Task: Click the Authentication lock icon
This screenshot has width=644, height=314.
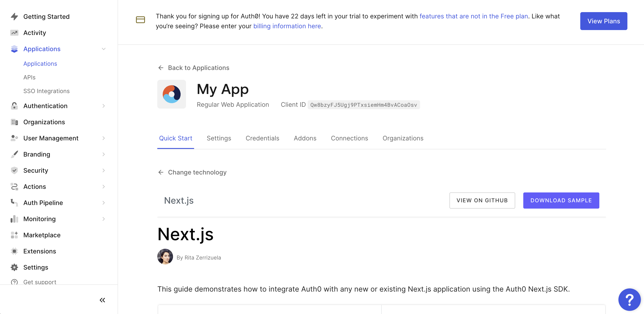Action: [x=14, y=106]
